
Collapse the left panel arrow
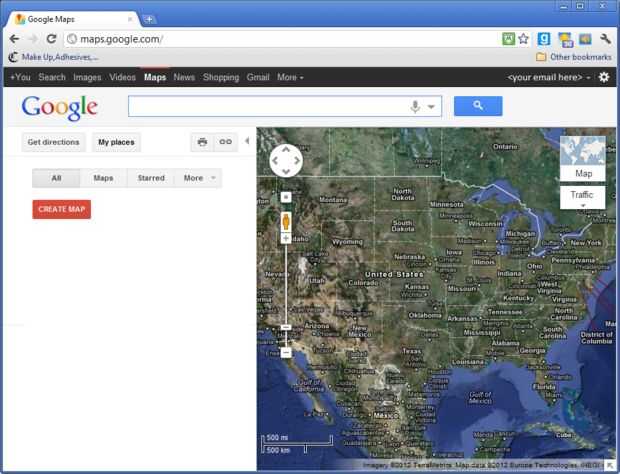coord(247,141)
